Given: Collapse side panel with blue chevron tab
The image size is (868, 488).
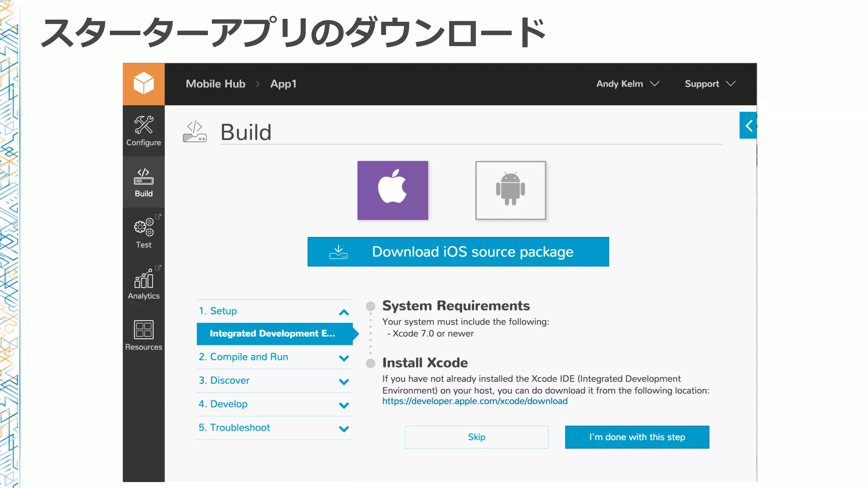Looking at the screenshot, I should click(x=748, y=125).
